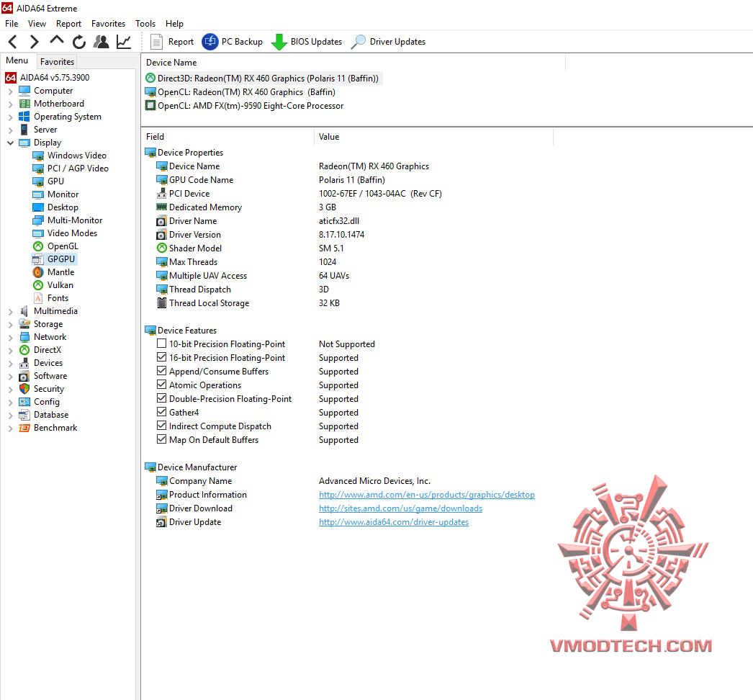Select the Mantle tree item
Viewport: 753px width, 700px height.
(x=53, y=272)
